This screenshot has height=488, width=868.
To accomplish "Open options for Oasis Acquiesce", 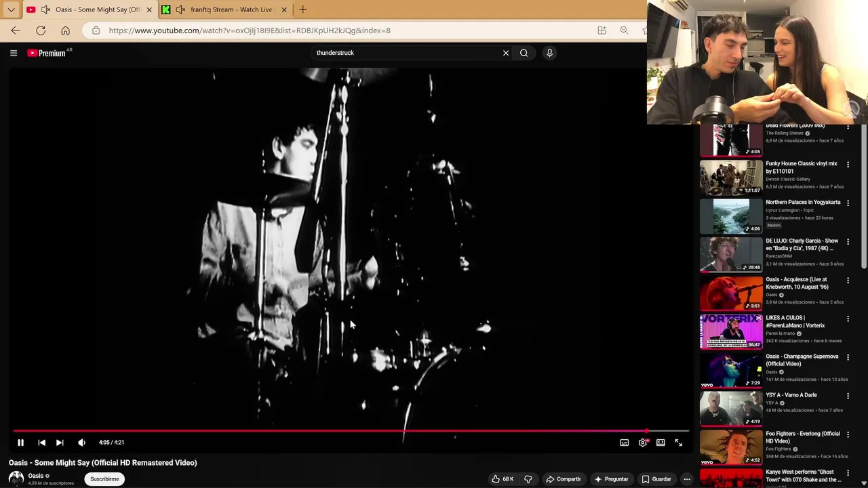I will pos(848,281).
